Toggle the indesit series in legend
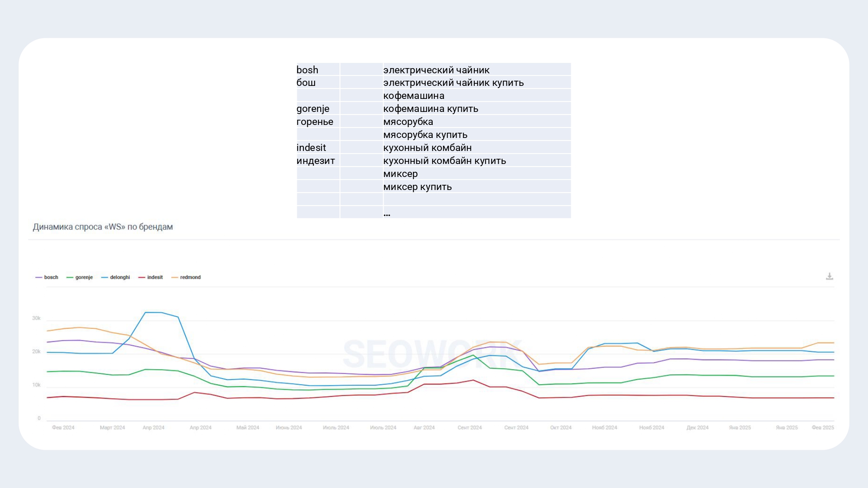 pos(151,277)
